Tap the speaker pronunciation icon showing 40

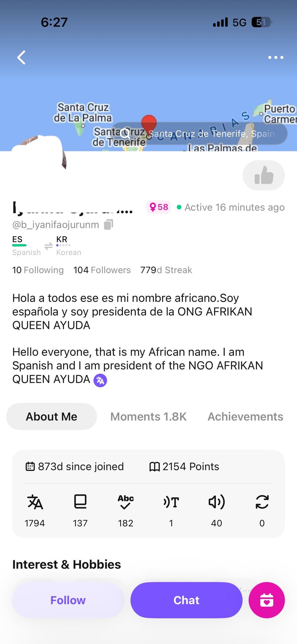click(x=217, y=502)
